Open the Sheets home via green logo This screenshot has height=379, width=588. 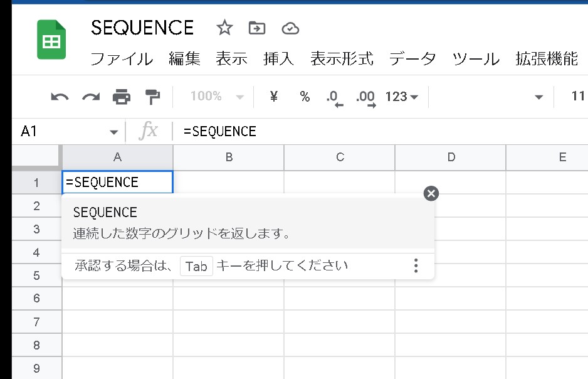pos(51,39)
